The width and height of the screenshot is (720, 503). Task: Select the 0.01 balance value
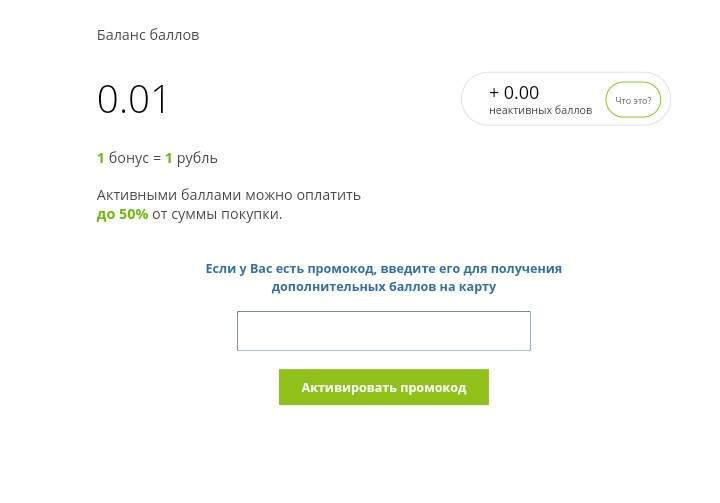(133, 100)
